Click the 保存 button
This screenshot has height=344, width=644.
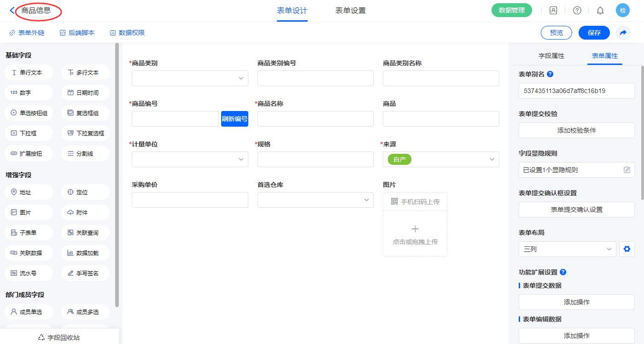pos(594,33)
